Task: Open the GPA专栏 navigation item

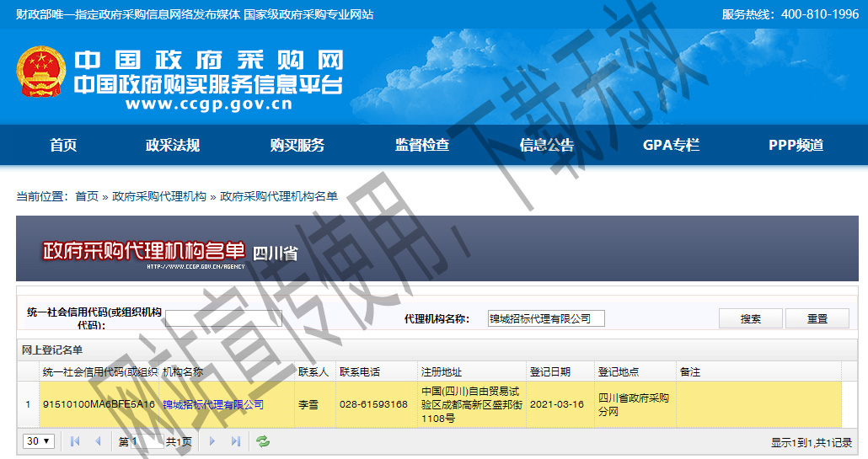Action: pos(672,145)
